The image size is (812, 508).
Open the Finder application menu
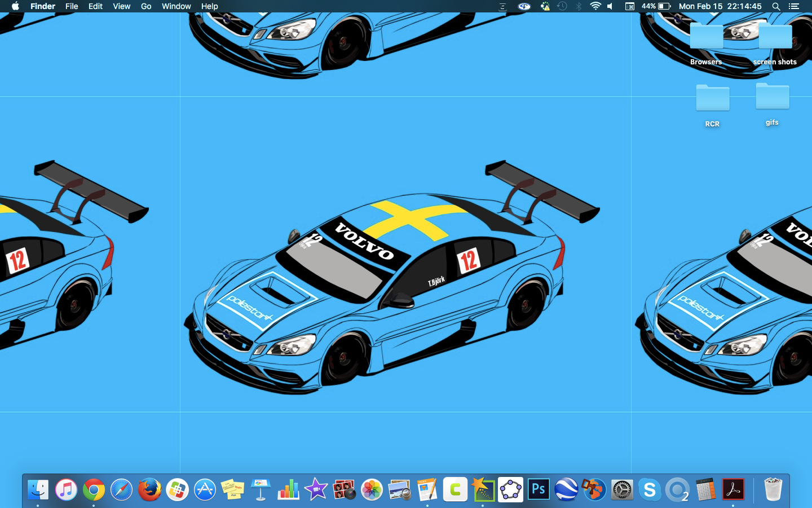point(43,6)
